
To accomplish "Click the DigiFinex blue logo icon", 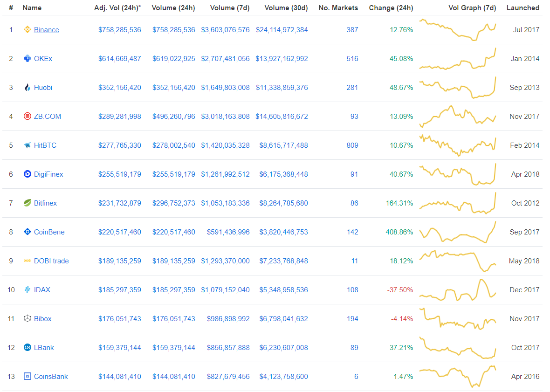I will [27, 174].
